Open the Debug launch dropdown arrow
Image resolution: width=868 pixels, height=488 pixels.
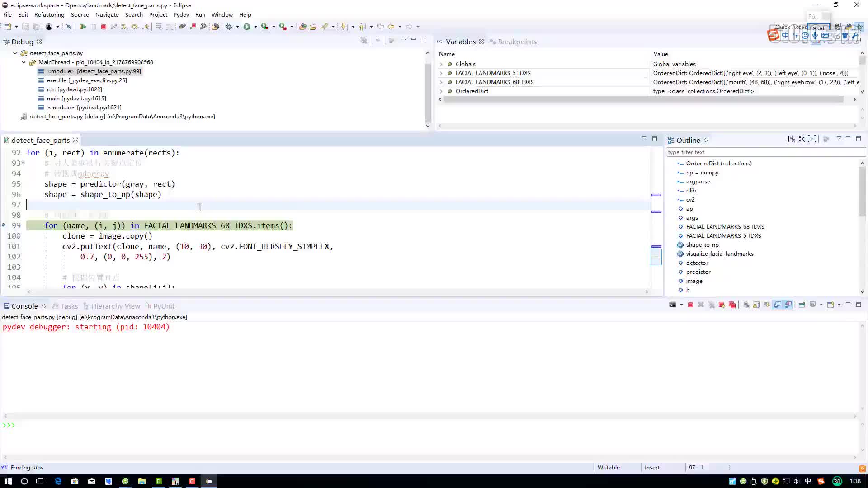pos(237,27)
